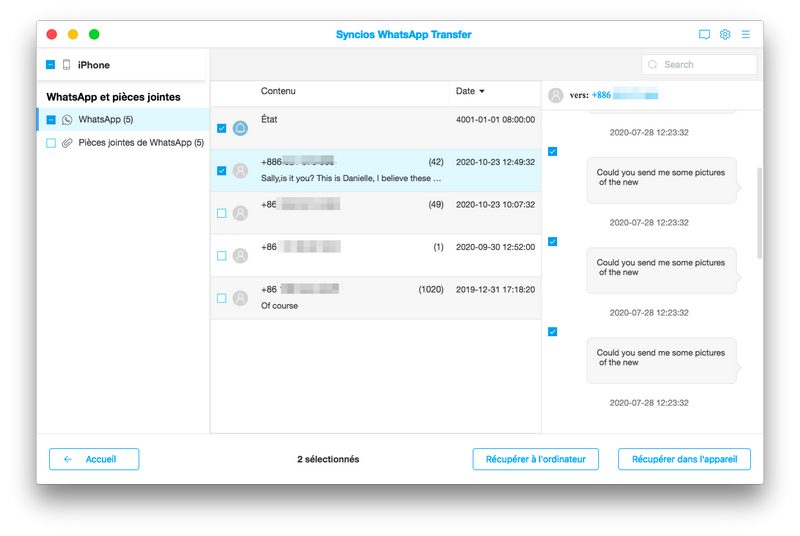
Task: Open the État row dated 4001-01-01
Action: (x=376, y=128)
